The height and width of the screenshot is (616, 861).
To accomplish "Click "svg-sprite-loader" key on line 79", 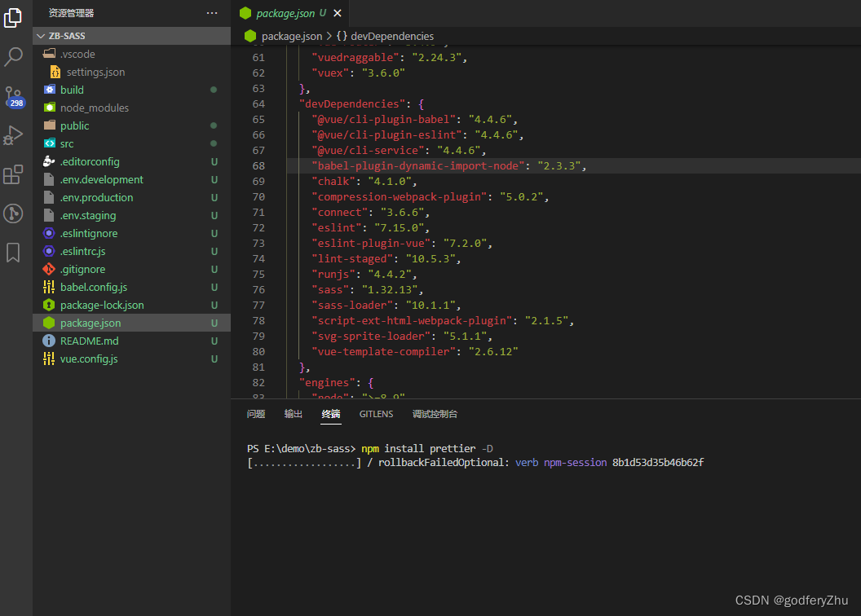I will [371, 337].
